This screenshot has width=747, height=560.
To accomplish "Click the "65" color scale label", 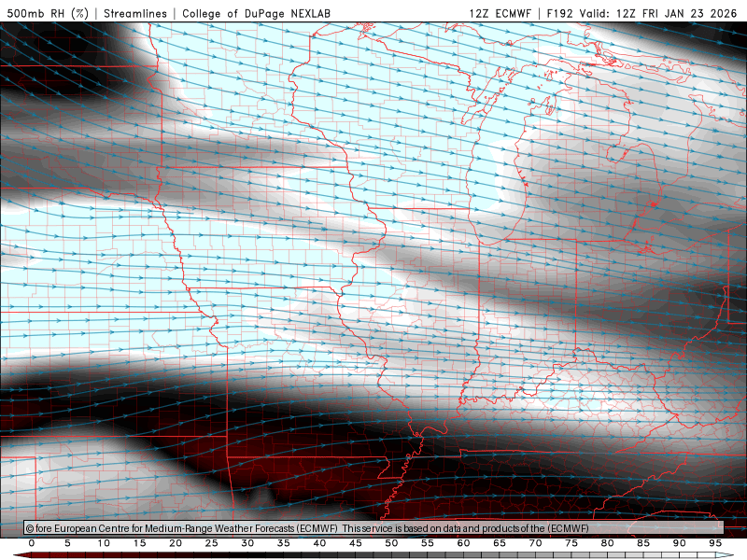I will [500, 543].
